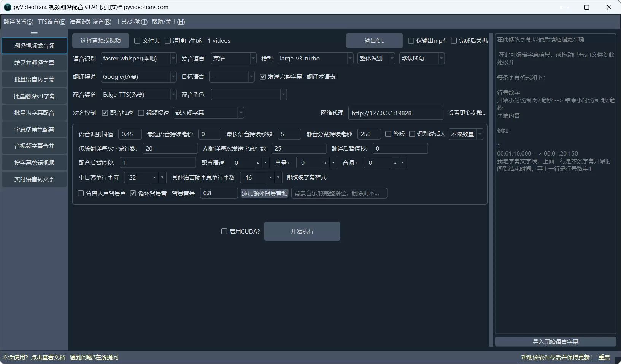Select the 实时语音转文字 sidebar tab
This screenshot has height=364, width=621.
pos(34,179)
